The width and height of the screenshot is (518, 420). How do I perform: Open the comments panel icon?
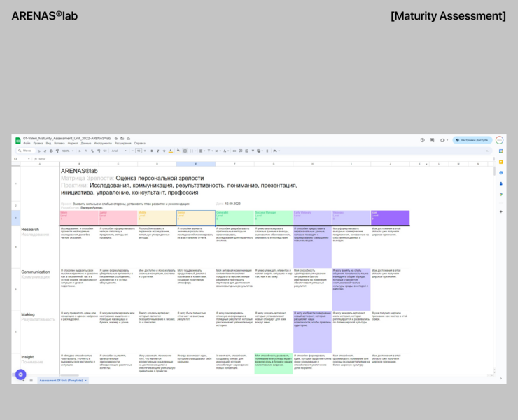pos(432,140)
